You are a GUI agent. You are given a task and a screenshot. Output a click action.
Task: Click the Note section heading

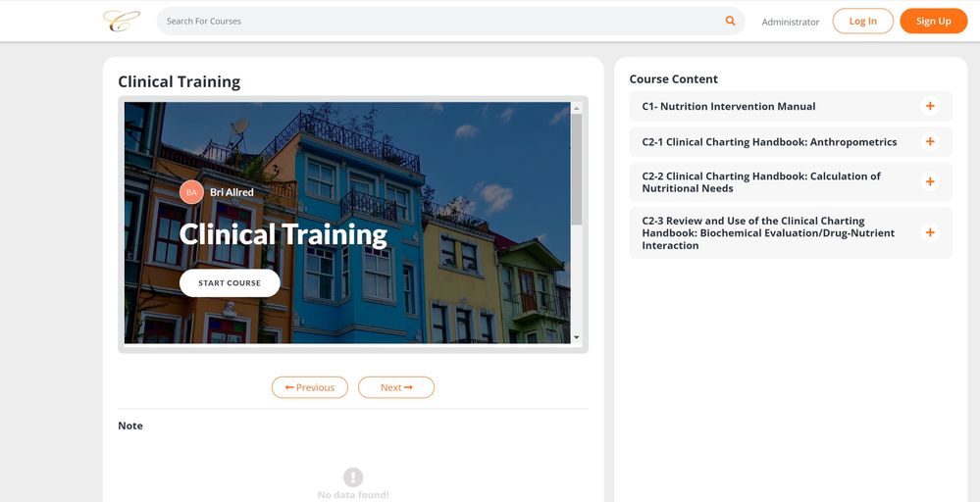click(x=130, y=426)
